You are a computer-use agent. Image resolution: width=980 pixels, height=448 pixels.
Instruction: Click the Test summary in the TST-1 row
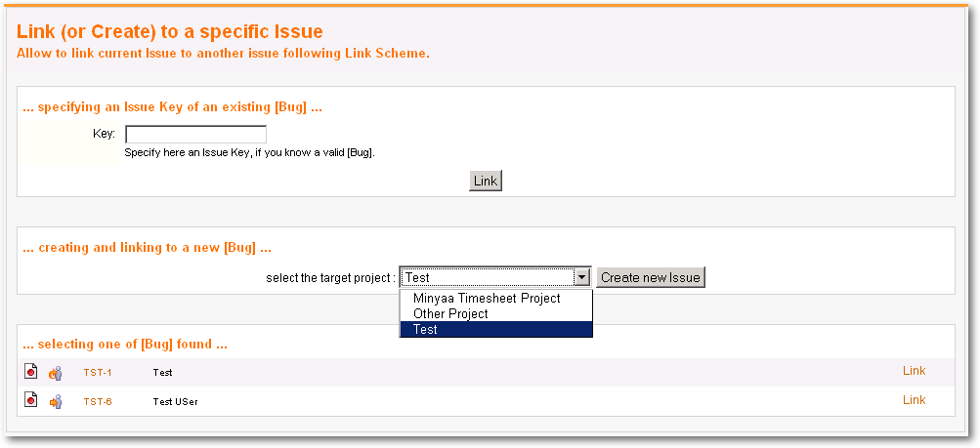pos(162,373)
